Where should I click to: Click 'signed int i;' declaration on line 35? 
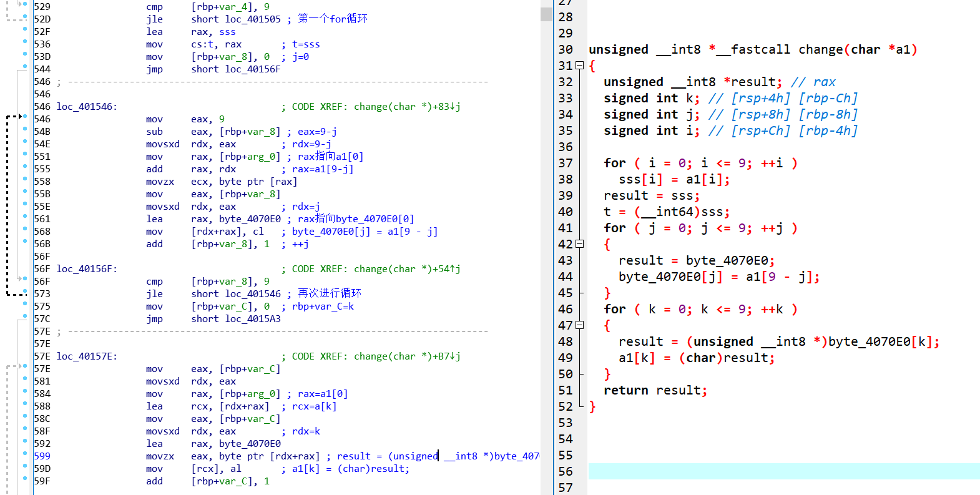click(652, 130)
